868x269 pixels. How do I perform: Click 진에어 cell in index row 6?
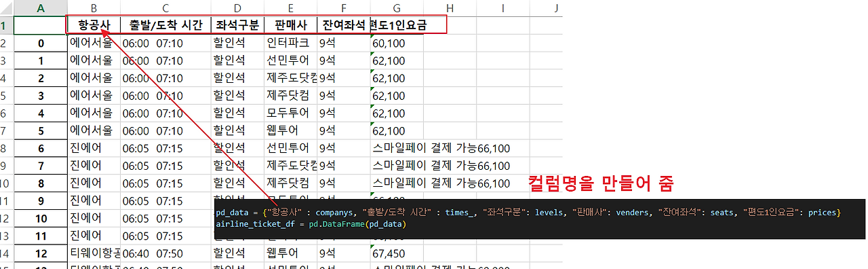click(94, 148)
